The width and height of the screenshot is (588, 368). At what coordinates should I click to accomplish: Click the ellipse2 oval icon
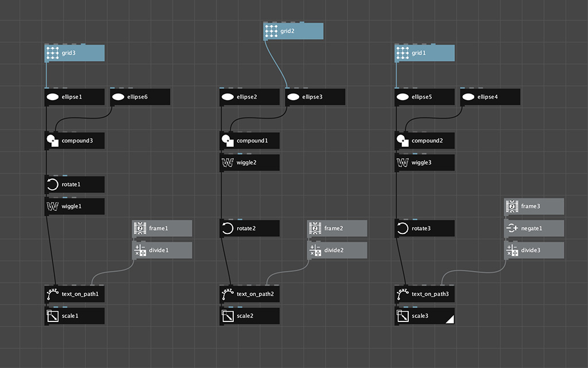click(227, 97)
